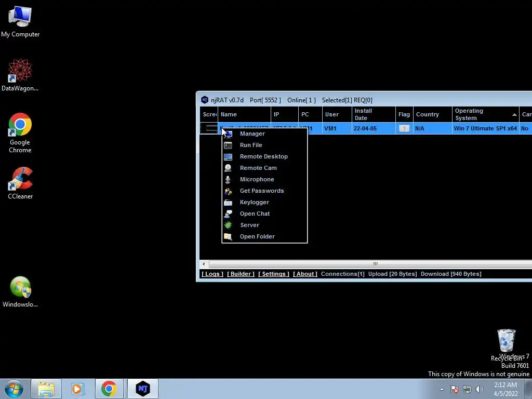Click the Screen column header
Image resolution: width=532 pixels, height=399 pixels.
pos(209,114)
